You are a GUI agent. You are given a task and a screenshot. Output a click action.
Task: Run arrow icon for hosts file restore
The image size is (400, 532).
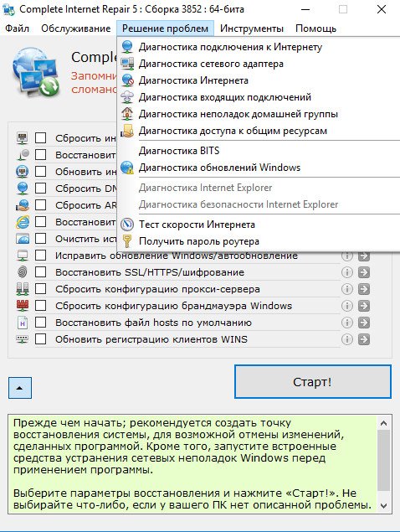pos(364,323)
